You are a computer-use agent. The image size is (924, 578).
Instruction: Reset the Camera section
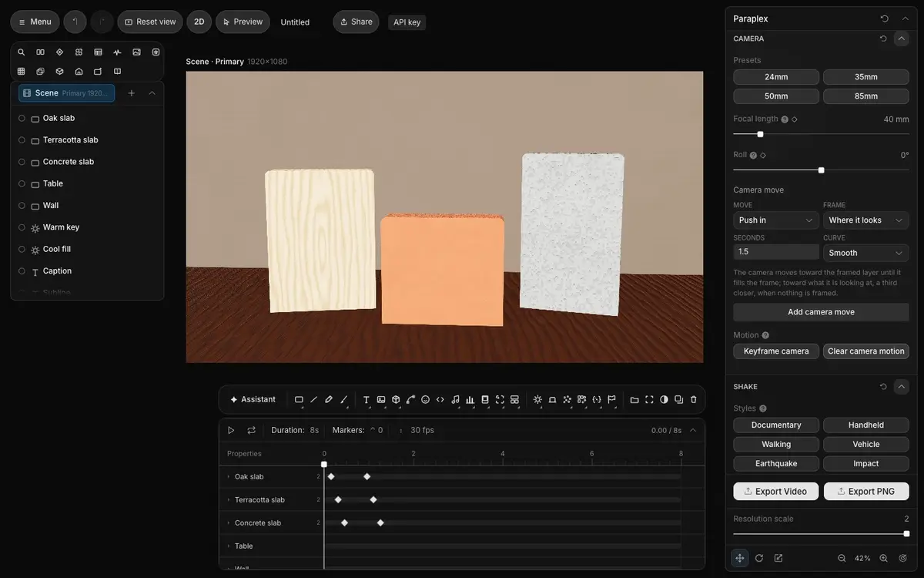(883, 38)
